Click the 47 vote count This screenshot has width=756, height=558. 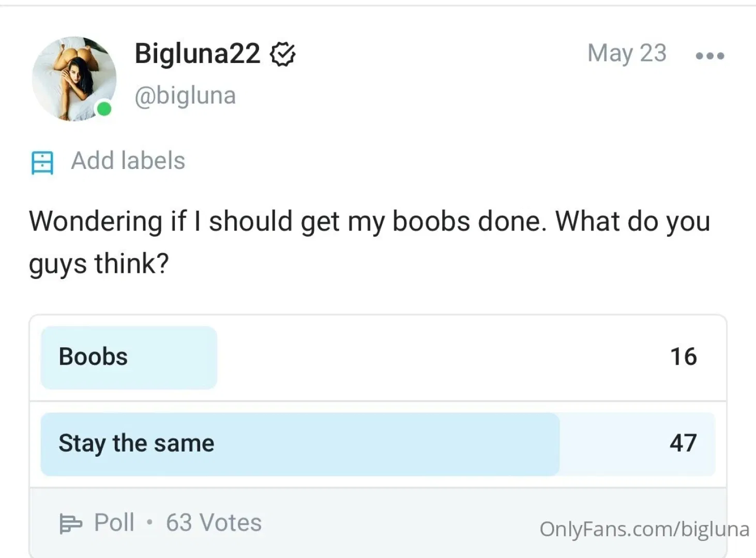click(x=683, y=443)
